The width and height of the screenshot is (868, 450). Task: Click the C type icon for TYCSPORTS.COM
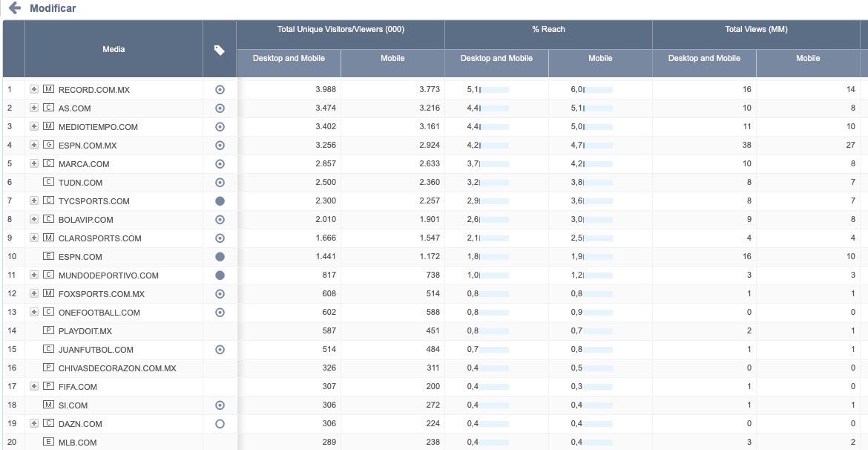(x=48, y=200)
